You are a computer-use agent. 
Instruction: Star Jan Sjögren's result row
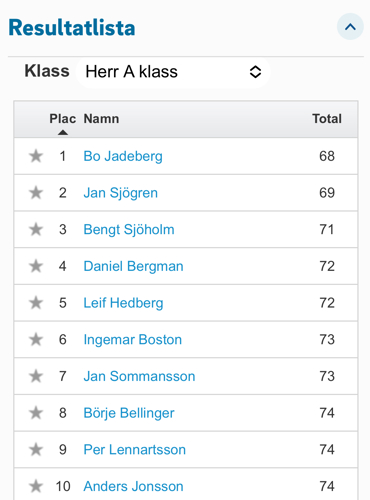36,193
